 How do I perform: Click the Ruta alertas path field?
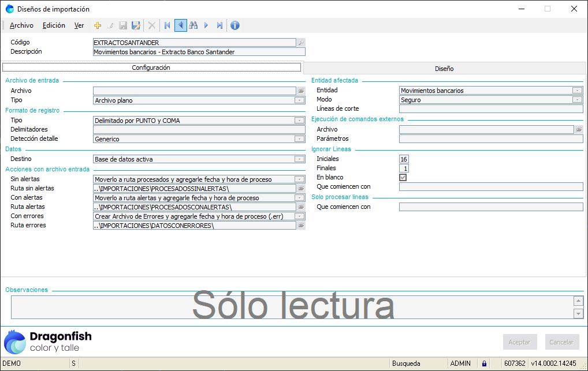(x=194, y=207)
